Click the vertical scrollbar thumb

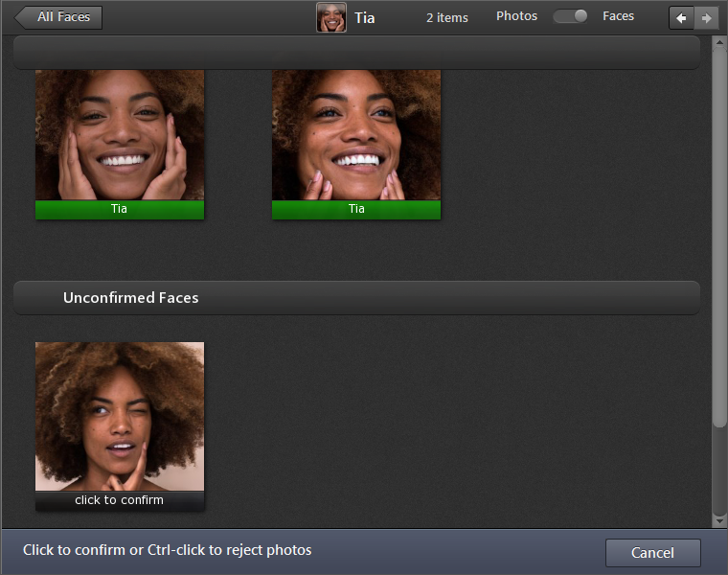(x=719, y=237)
